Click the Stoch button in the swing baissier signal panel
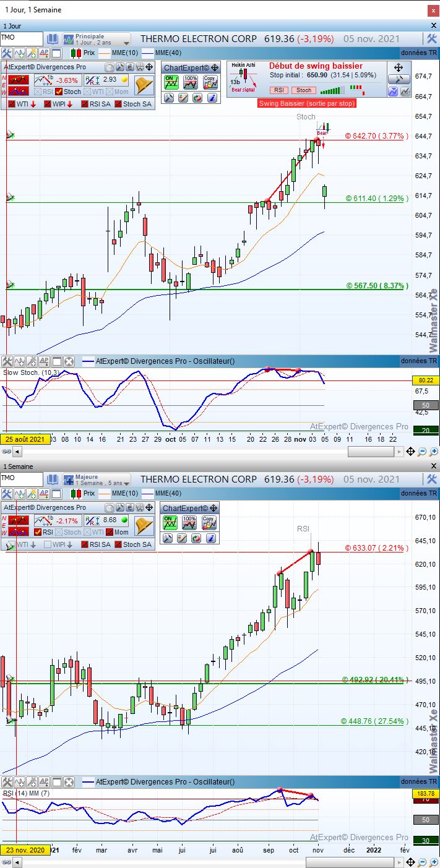This screenshot has height=868, width=440. [x=303, y=90]
